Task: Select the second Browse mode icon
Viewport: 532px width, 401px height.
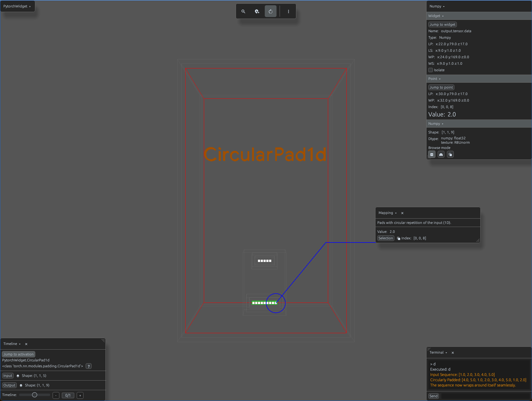Action: 441,155
